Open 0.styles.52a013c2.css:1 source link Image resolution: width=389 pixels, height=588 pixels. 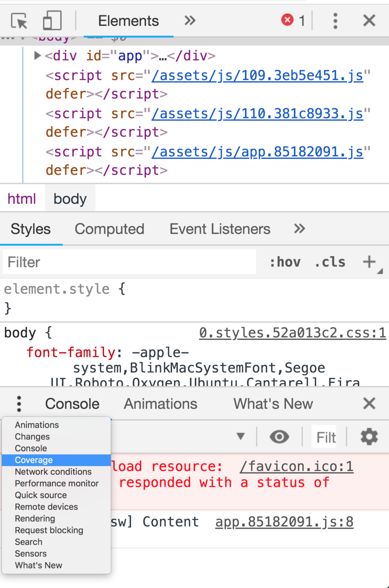tap(293, 333)
